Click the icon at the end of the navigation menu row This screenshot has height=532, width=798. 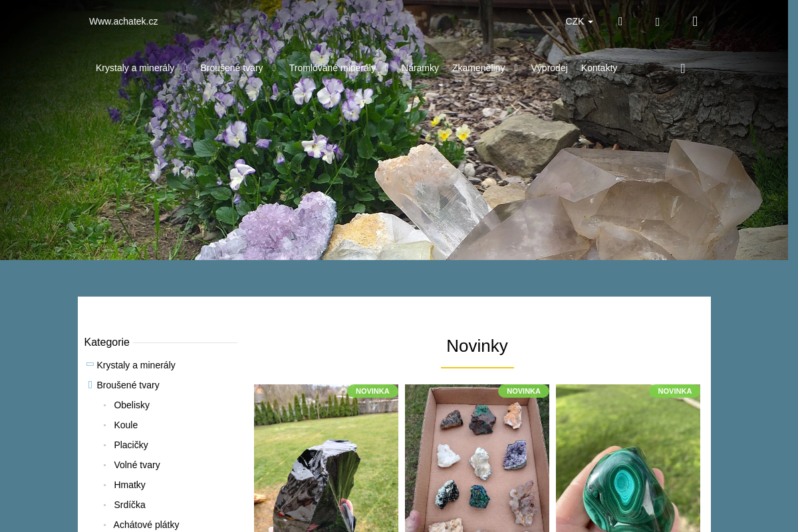point(683,68)
